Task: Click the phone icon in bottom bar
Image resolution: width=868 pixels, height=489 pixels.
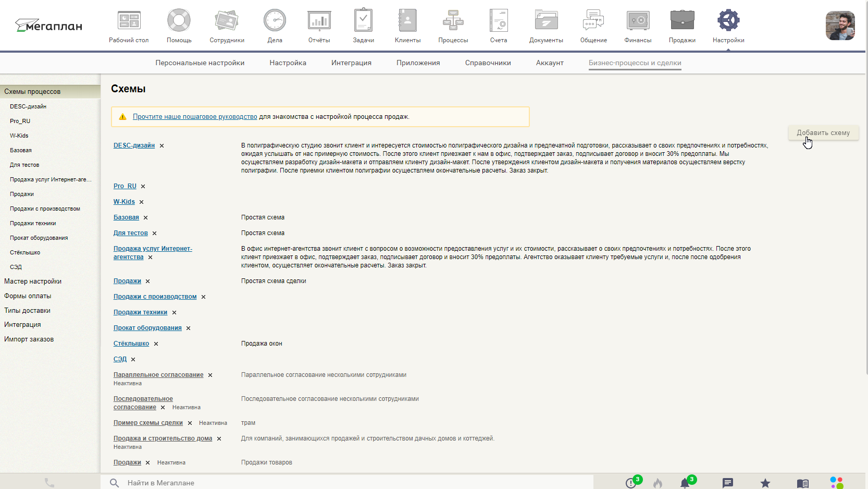Action: tap(49, 483)
